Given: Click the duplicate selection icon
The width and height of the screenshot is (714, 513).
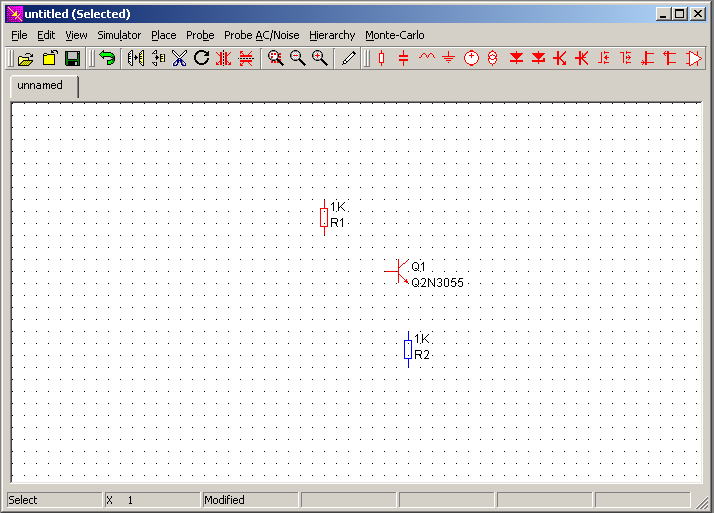Looking at the screenshot, I should pyautogui.click(x=158, y=58).
